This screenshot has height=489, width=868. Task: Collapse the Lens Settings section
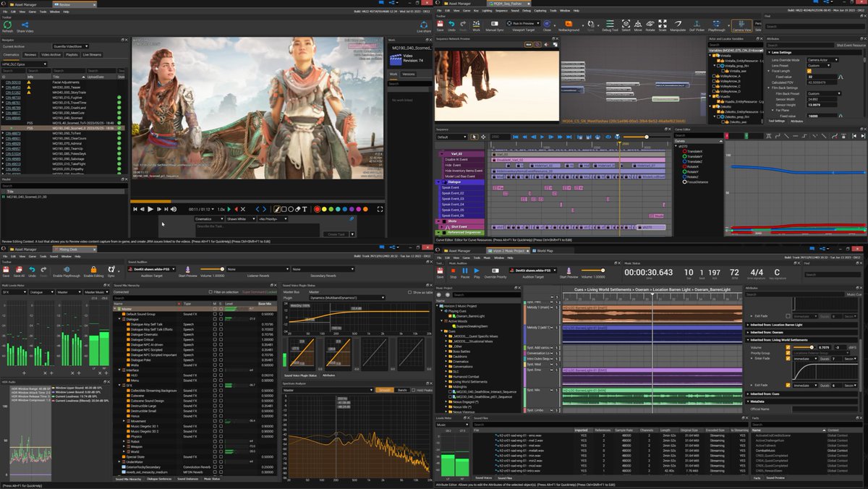769,52
